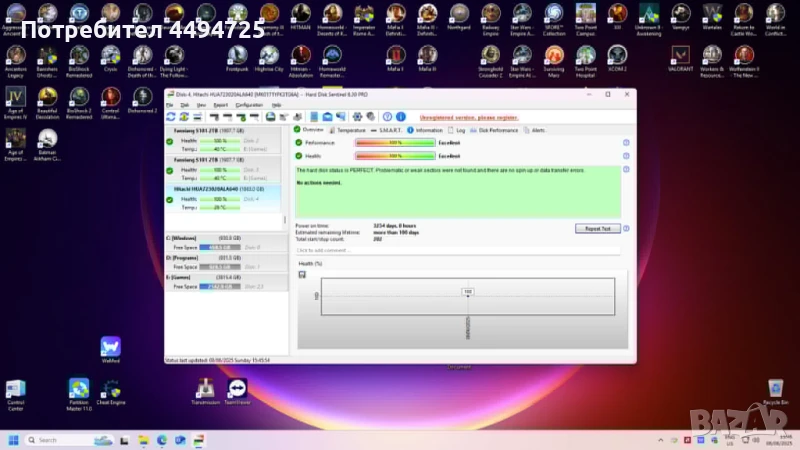Click the Windows Start button in the taskbar
800x450 pixels.
pos(15,440)
